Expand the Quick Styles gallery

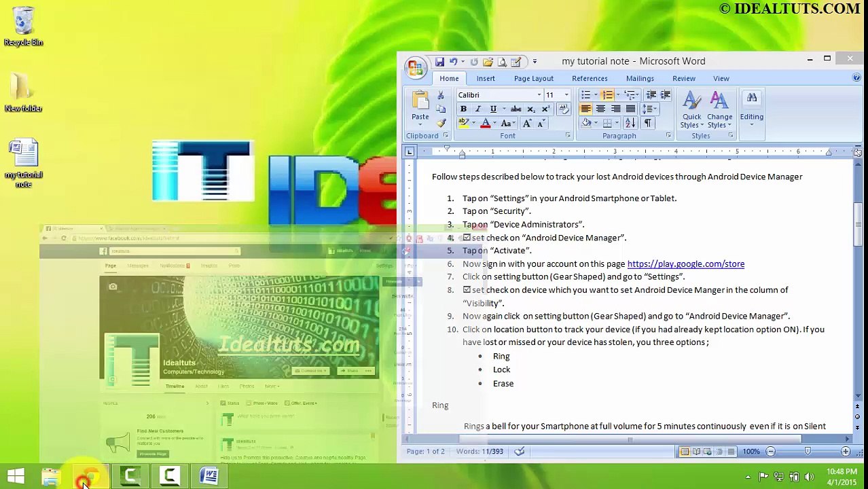(691, 110)
